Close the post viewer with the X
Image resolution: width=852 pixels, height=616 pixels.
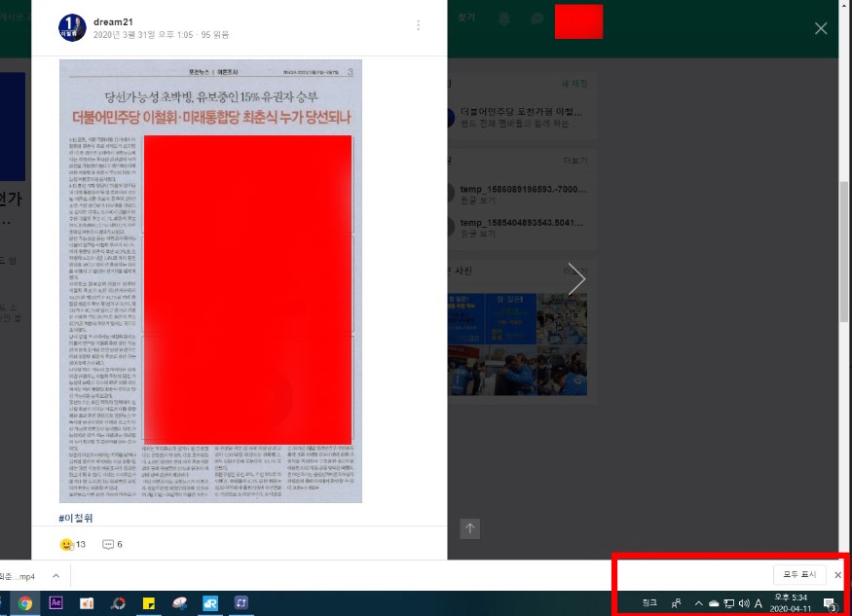821,28
